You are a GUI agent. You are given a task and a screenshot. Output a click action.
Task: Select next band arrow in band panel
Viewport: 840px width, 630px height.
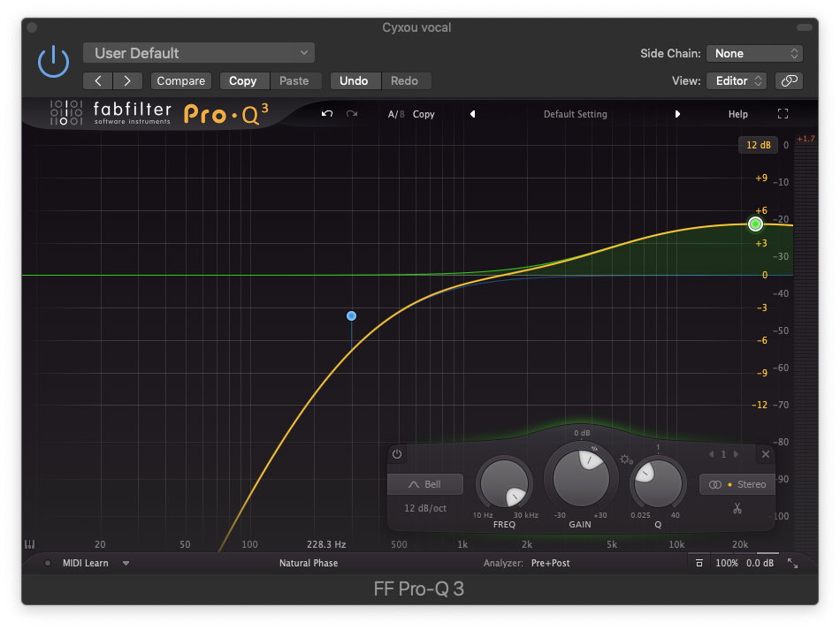click(736, 454)
